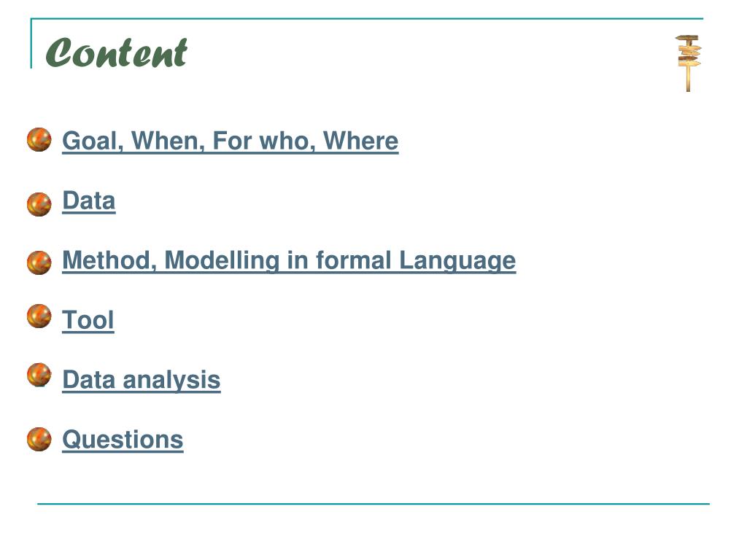Click the orange bullet beside Tool
This screenshot has height=560, width=747.
(39, 316)
